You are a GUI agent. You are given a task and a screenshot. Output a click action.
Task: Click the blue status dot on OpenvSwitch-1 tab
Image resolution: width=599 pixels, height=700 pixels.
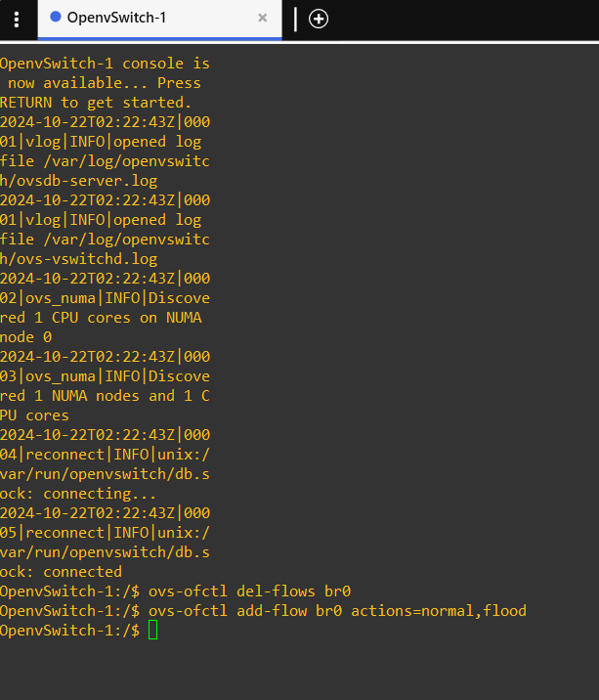(x=56, y=17)
